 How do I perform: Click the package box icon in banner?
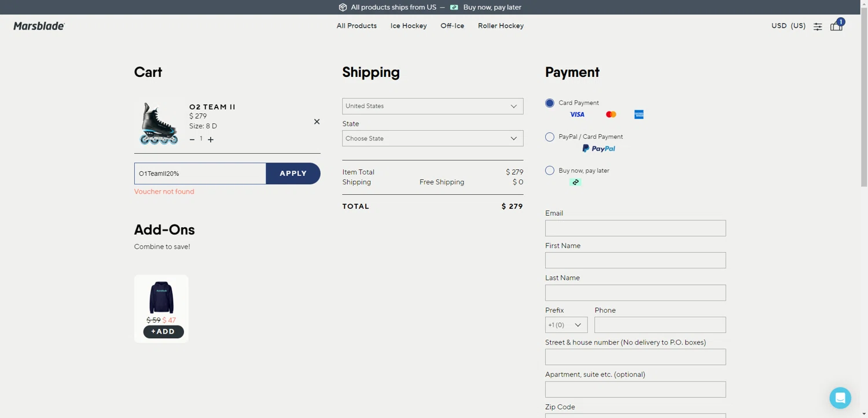click(343, 8)
